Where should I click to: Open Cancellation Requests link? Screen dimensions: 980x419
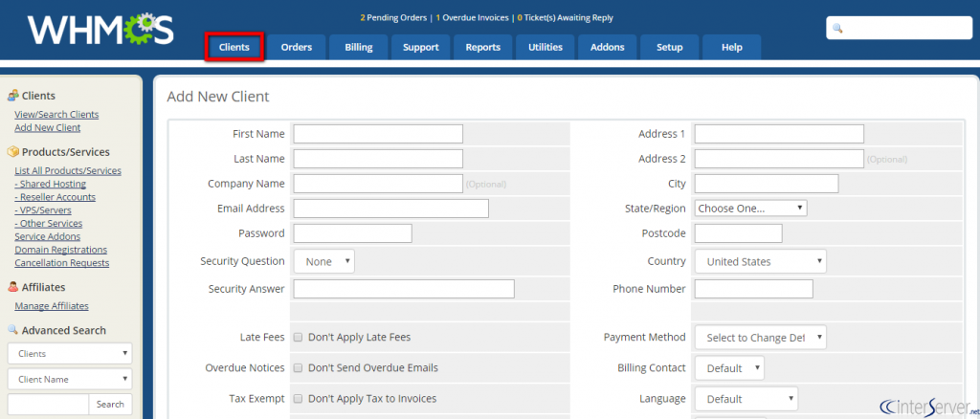point(62,263)
